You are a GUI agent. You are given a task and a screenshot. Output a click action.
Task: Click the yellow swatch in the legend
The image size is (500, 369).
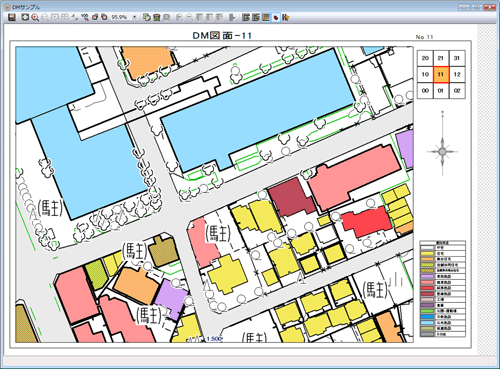point(427,253)
